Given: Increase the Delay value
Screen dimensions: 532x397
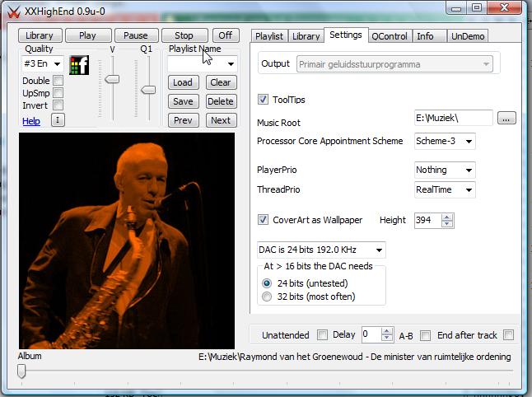Looking at the screenshot, I should [387, 331].
